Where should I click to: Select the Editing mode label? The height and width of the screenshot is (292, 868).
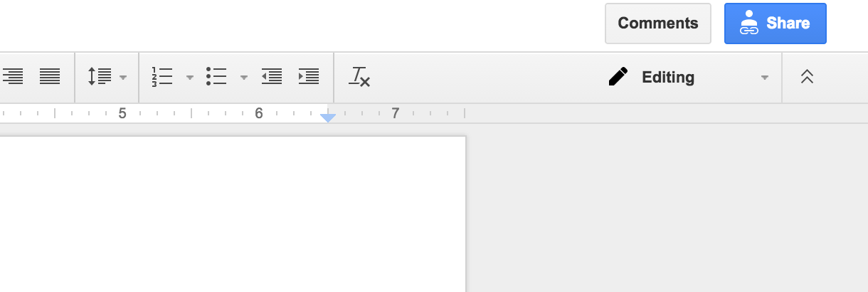pos(668,77)
